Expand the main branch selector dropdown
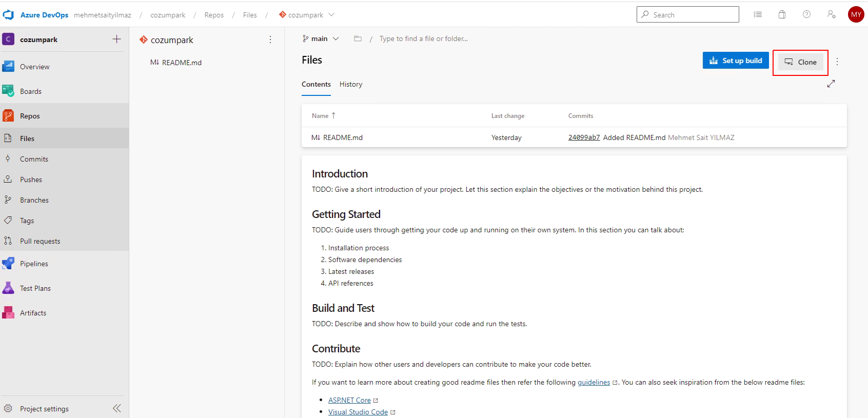Screen dimensions: 868x418 (321, 38)
